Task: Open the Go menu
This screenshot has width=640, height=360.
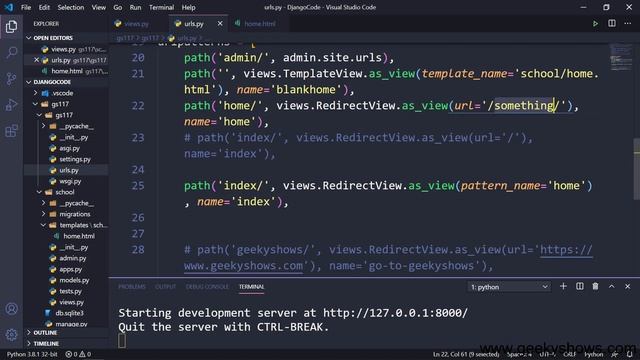Action: point(118,7)
